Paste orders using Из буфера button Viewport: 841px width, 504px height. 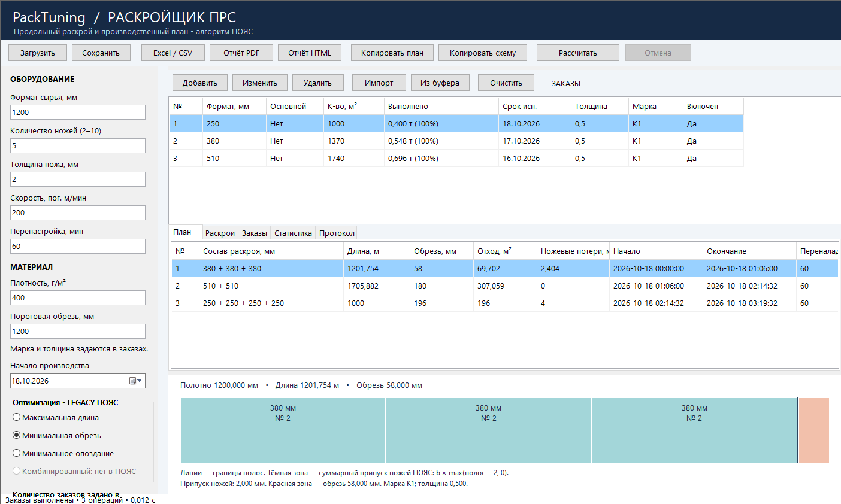pos(440,83)
